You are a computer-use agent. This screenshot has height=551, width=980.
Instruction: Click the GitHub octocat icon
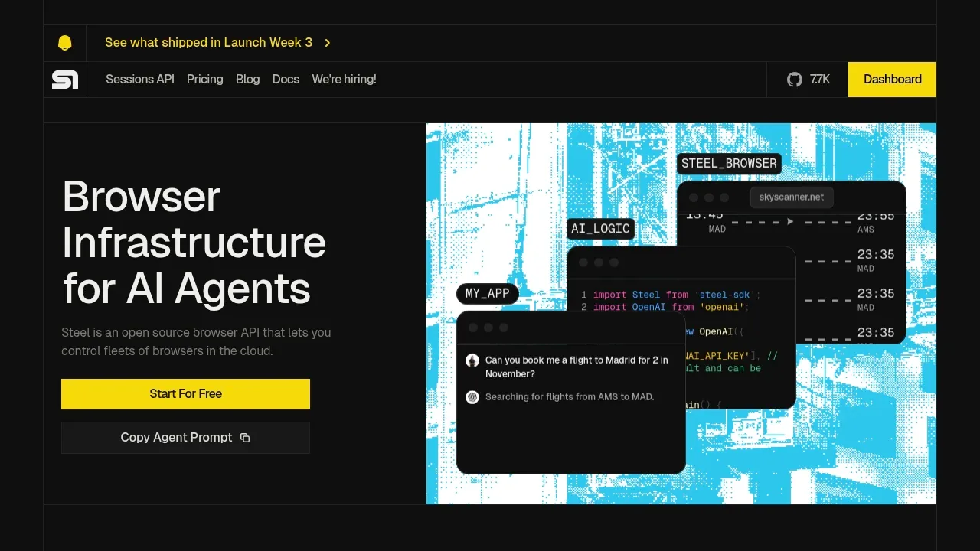point(795,80)
